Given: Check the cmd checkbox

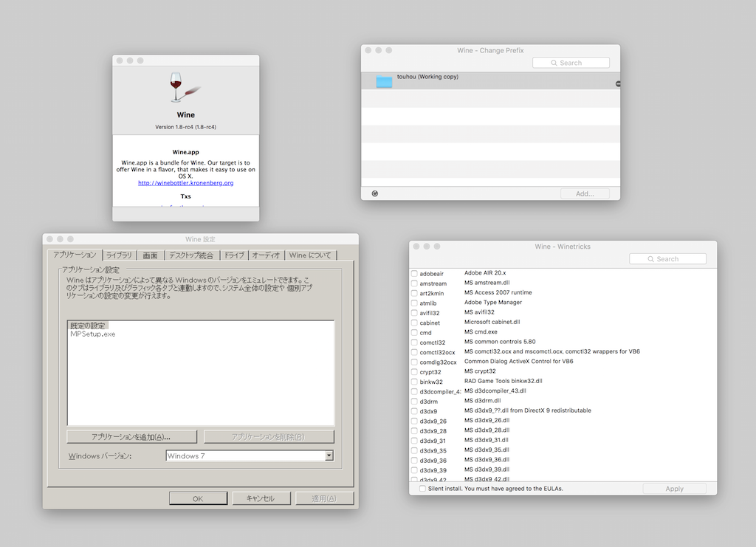Looking at the screenshot, I should coord(414,332).
